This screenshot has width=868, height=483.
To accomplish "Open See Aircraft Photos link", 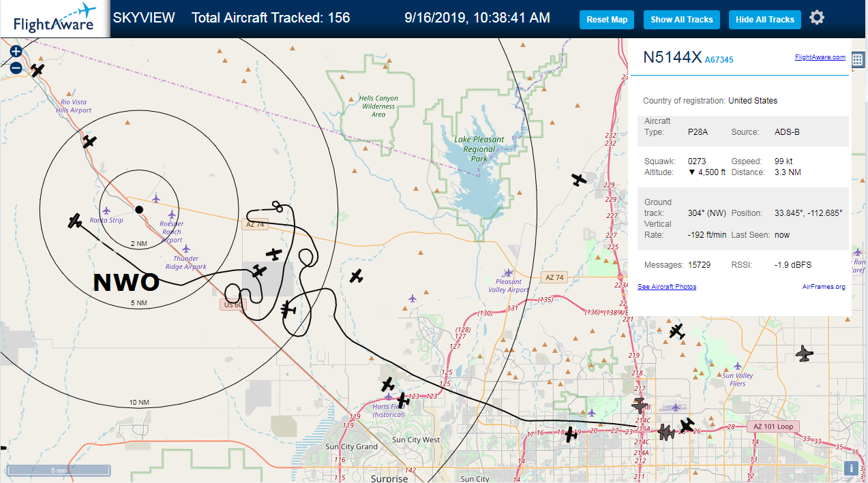I will click(x=667, y=287).
